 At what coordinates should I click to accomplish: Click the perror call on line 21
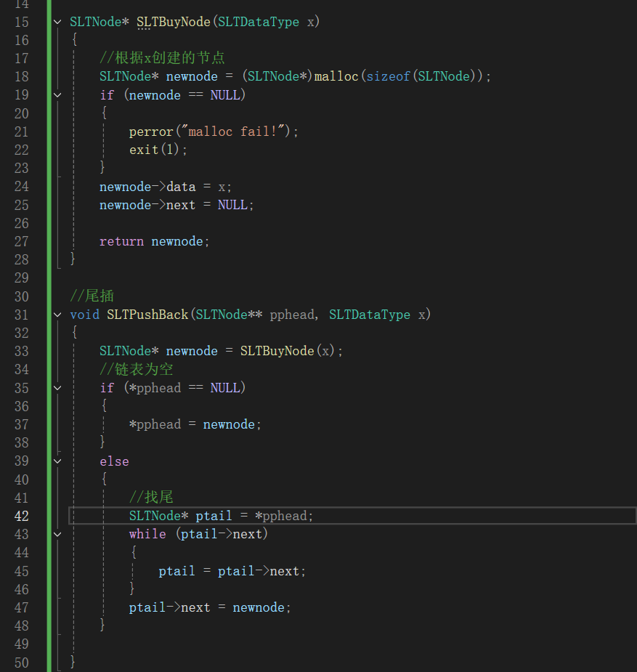(151, 131)
